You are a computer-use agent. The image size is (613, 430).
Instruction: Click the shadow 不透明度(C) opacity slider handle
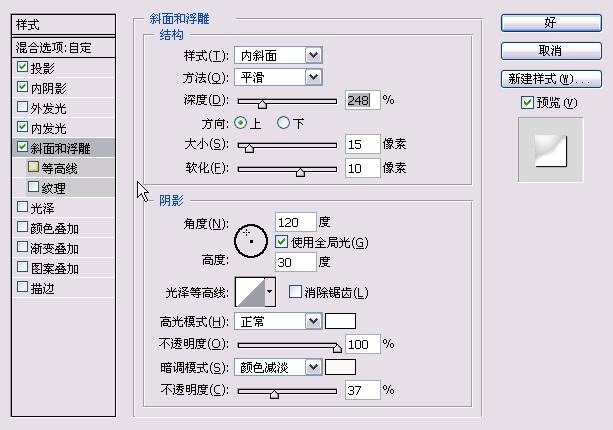(274, 394)
